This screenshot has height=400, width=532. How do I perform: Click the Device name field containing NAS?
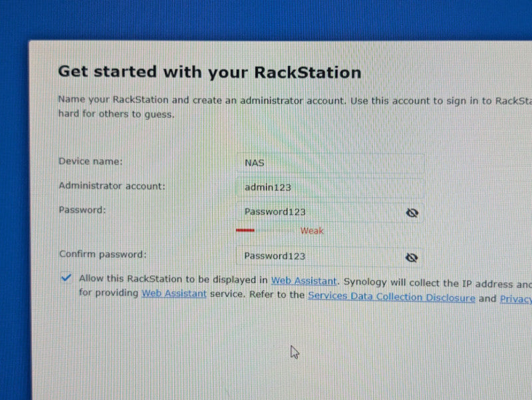(x=330, y=163)
